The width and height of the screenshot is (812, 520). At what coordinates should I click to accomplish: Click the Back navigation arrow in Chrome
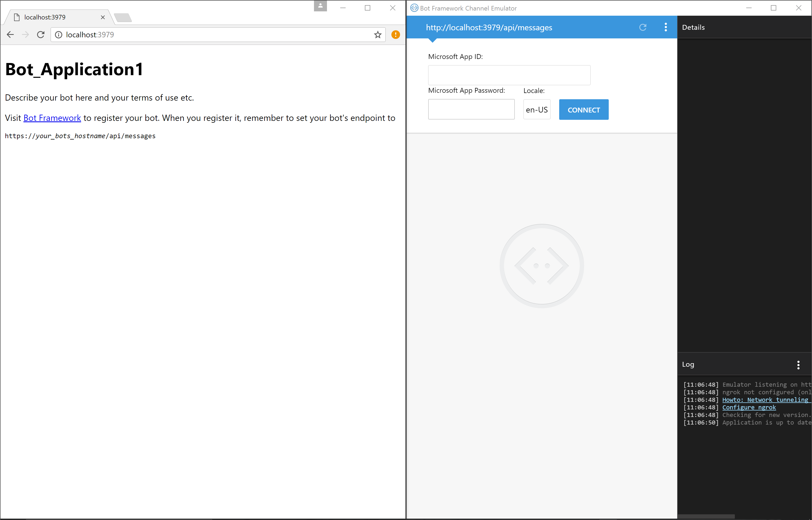(x=11, y=34)
